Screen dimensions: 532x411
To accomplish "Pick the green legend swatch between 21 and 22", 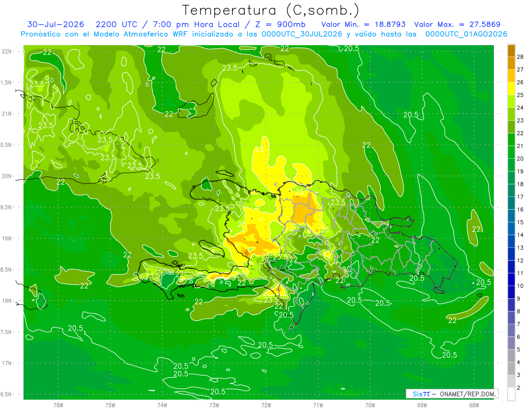I will point(511,140).
